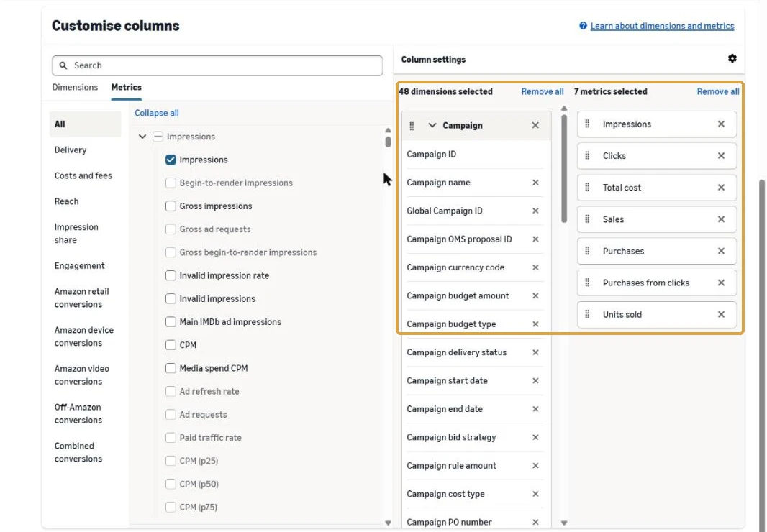Screen dimensions: 767x532
Task: Click drag handle of Units sold metric
Action: click(x=587, y=314)
